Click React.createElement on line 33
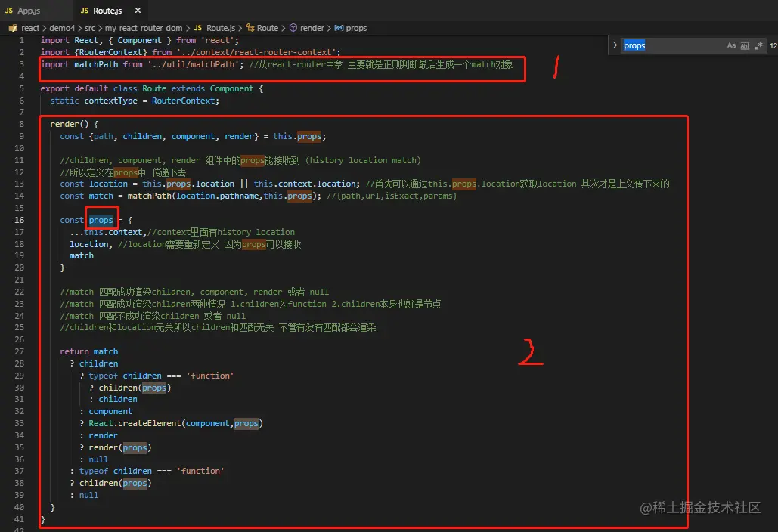 [x=135, y=423]
